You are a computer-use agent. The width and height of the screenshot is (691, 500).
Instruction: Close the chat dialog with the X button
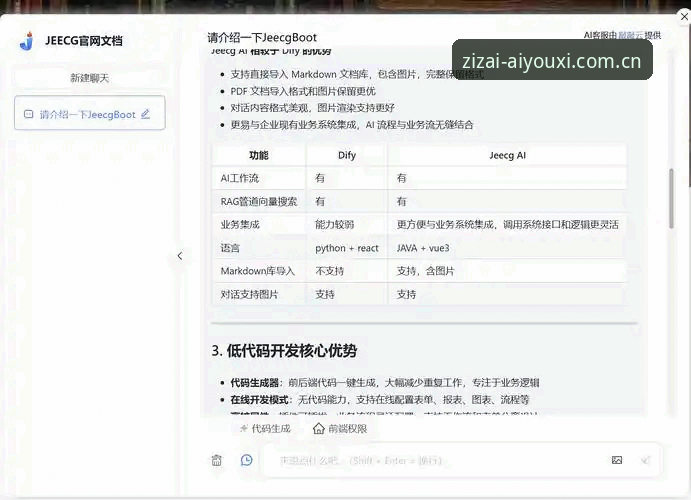tap(684, 17)
